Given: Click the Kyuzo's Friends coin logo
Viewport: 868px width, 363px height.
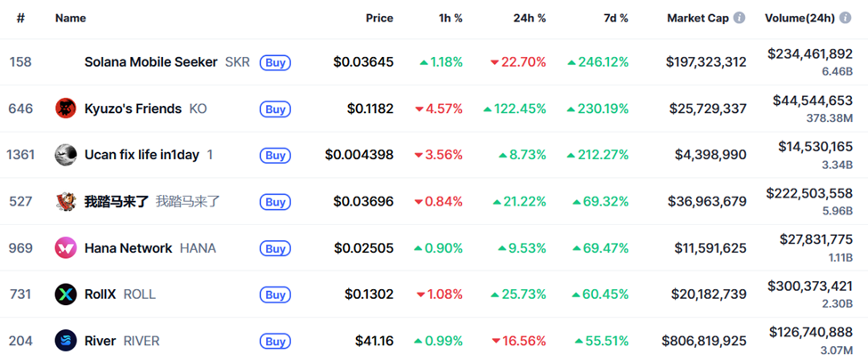Looking at the screenshot, I should pyautogui.click(x=65, y=109).
